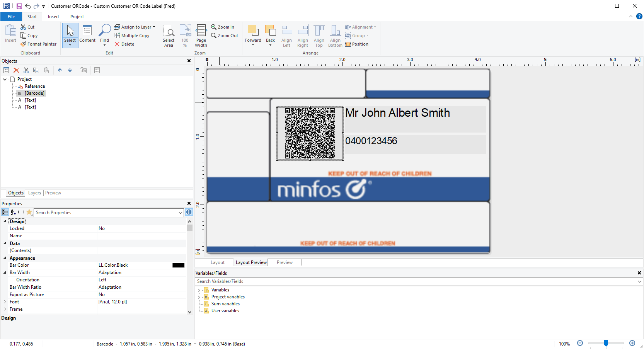Save the project via quick access icon
Viewport: 644px width, 349px height.
(19, 6)
